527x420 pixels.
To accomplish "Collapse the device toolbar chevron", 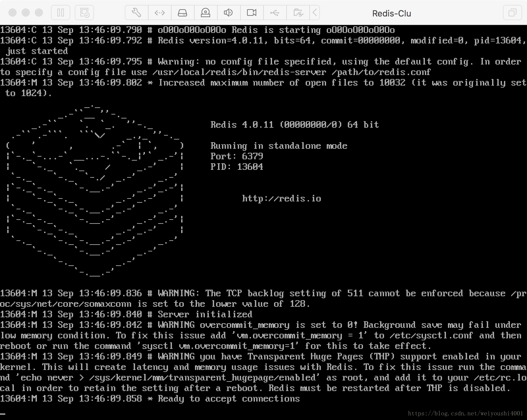I will point(315,13).
